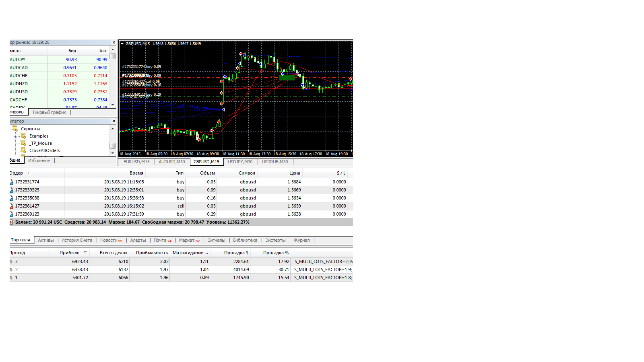Viewport: 644px width, 362px height.
Task: Sort results by Прибыль column arrow
Action: click(x=85, y=253)
